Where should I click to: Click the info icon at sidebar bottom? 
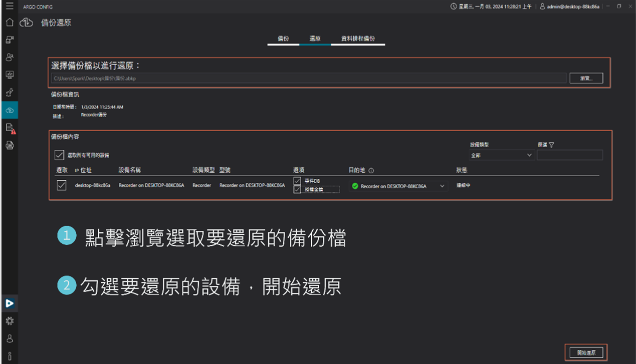10,356
